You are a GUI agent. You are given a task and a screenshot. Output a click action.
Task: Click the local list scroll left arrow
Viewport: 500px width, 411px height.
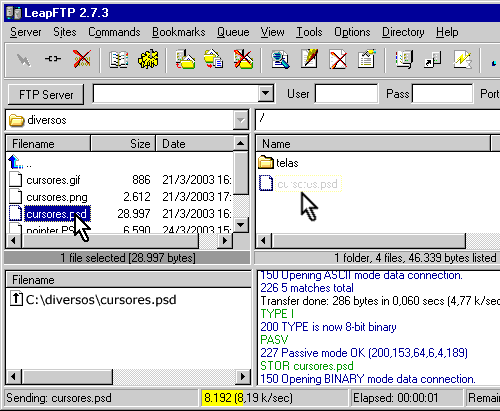[x=14, y=240]
